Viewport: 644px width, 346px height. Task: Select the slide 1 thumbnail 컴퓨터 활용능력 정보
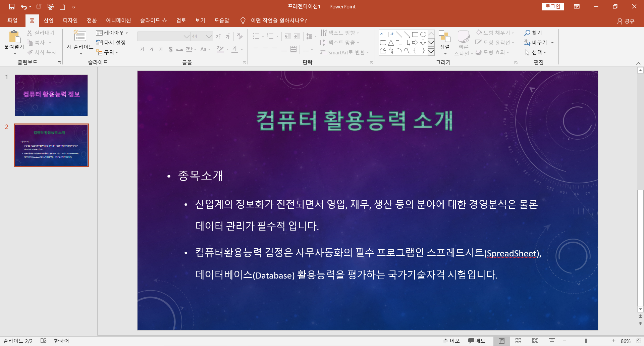tap(51, 95)
